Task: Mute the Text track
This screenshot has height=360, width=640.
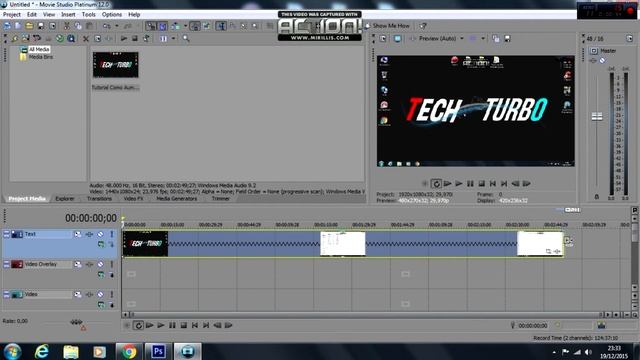Action: click(x=100, y=234)
